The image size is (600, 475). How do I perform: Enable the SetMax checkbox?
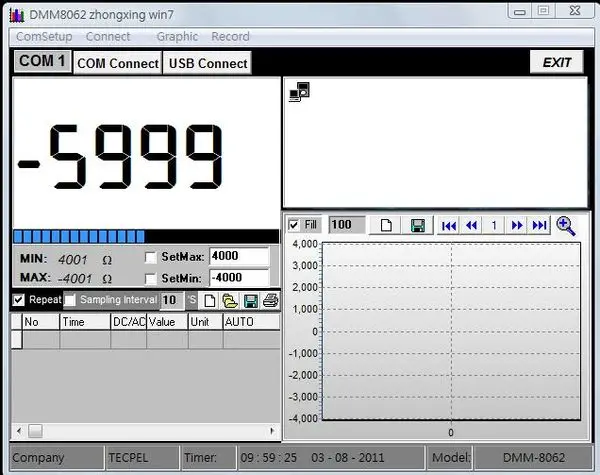(x=151, y=258)
